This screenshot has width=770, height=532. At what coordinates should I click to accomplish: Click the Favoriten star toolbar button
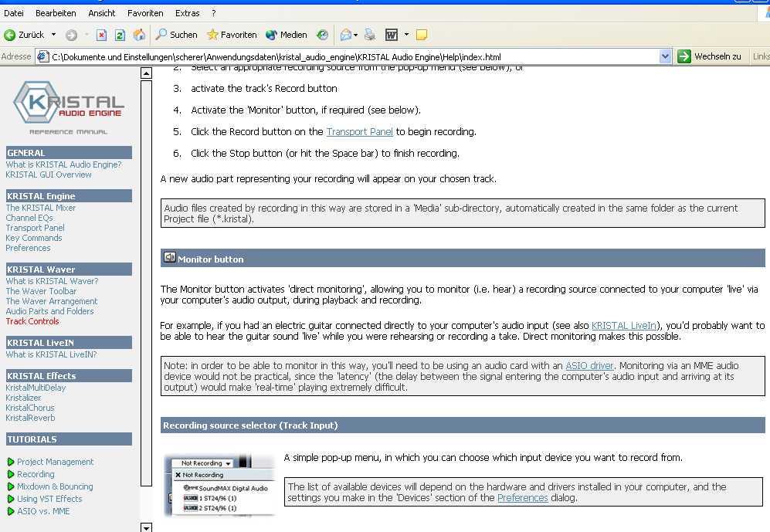pyautogui.click(x=232, y=35)
